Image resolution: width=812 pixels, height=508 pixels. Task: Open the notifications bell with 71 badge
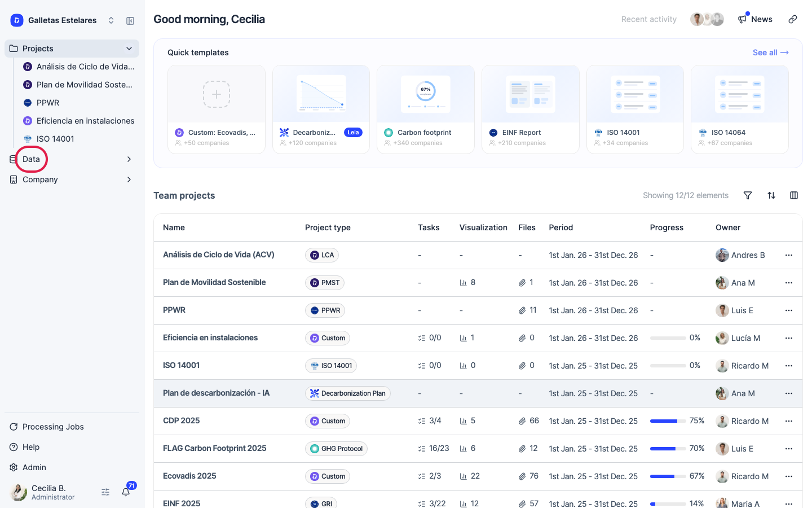(x=126, y=492)
